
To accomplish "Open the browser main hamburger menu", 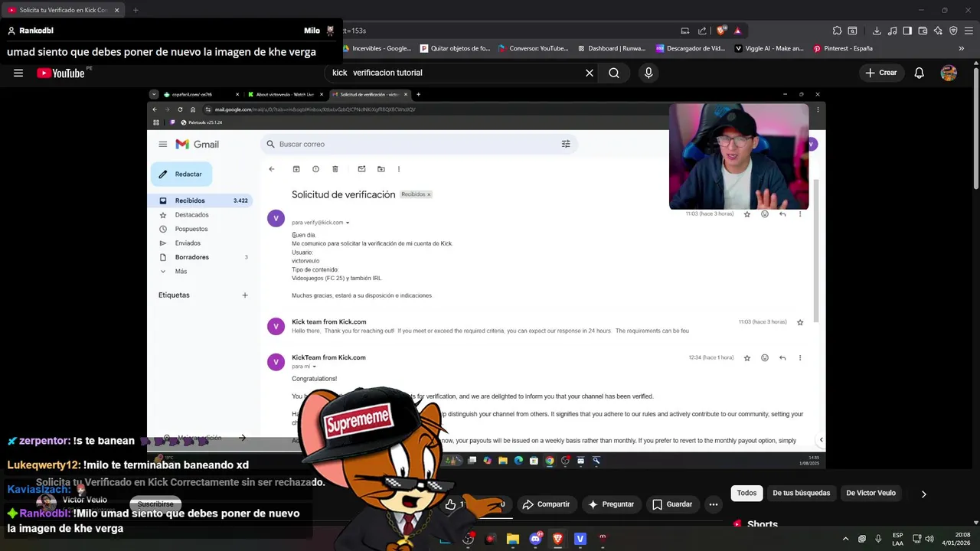I will [x=969, y=31].
